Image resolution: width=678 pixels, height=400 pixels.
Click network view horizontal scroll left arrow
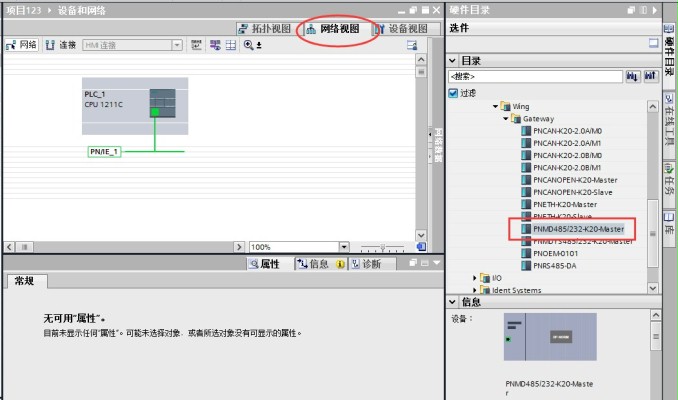(9, 247)
